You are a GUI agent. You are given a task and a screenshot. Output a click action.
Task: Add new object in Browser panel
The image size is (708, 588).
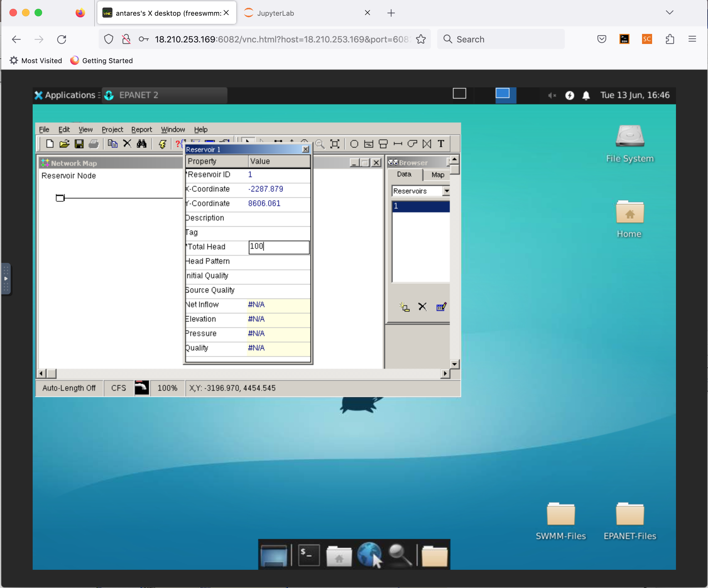(404, 307)
